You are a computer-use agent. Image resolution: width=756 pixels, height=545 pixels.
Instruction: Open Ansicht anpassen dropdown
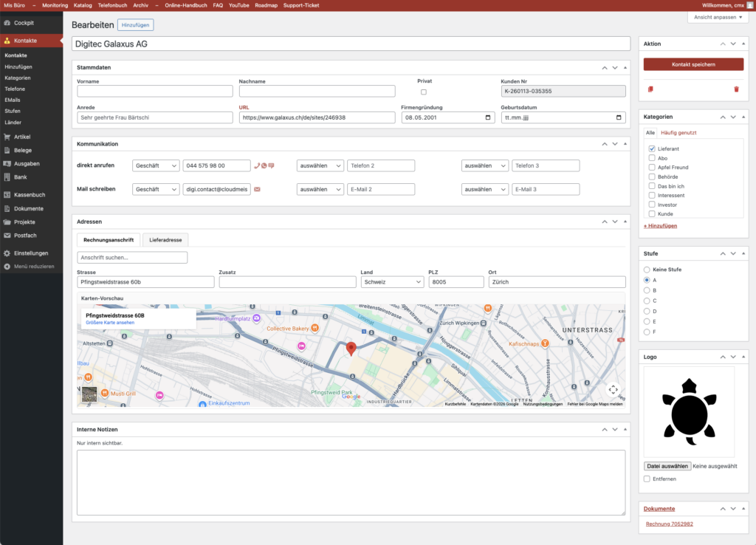click(x=718, y=17)
